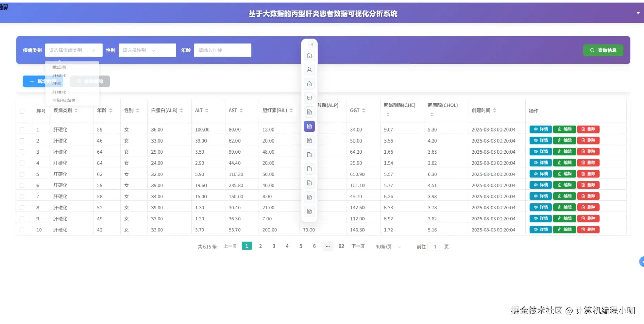The image size is (644, 324).
Task: Click 删除 for row 3
Action: click(x=588, y=151)
